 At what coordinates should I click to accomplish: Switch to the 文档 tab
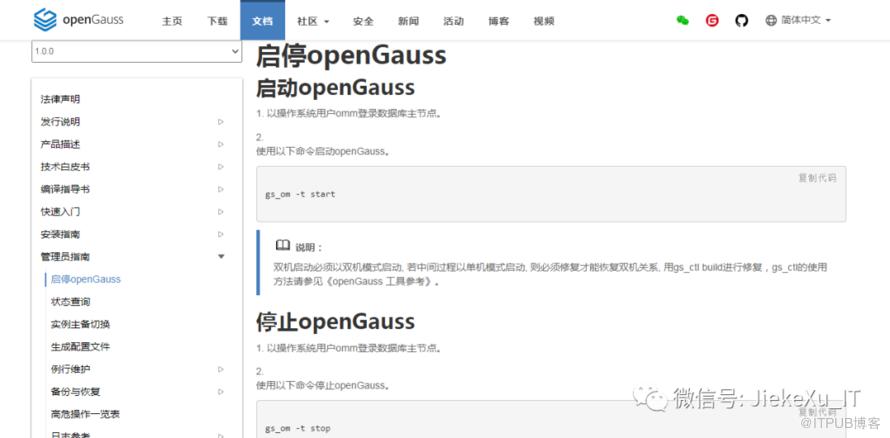tap(262, 20)
